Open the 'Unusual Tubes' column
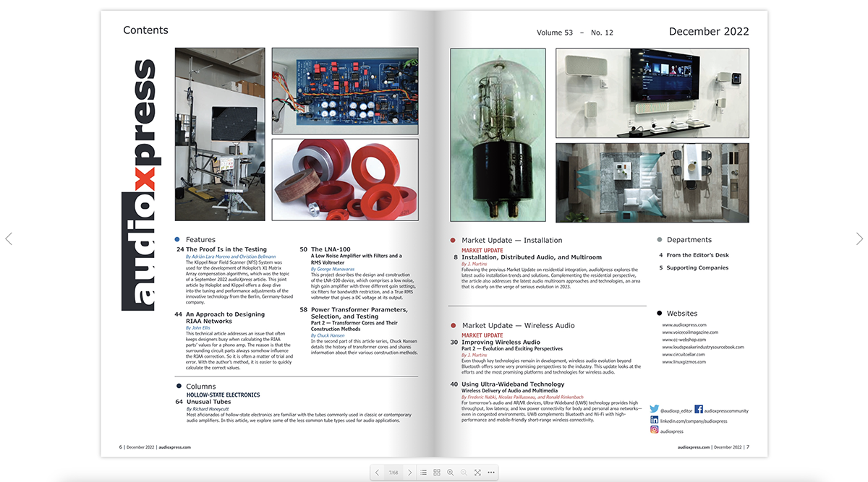 point(208,402)
